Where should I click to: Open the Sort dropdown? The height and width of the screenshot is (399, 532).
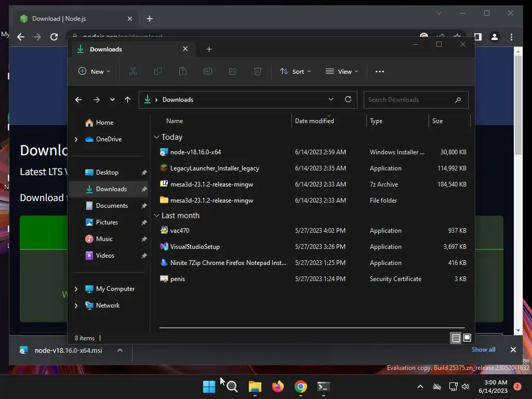295,72
